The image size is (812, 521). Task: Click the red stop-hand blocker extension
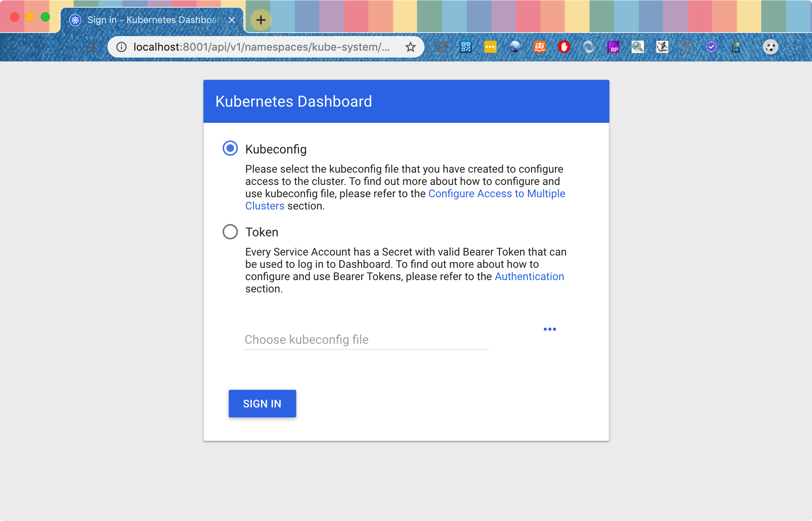(564, 47)
